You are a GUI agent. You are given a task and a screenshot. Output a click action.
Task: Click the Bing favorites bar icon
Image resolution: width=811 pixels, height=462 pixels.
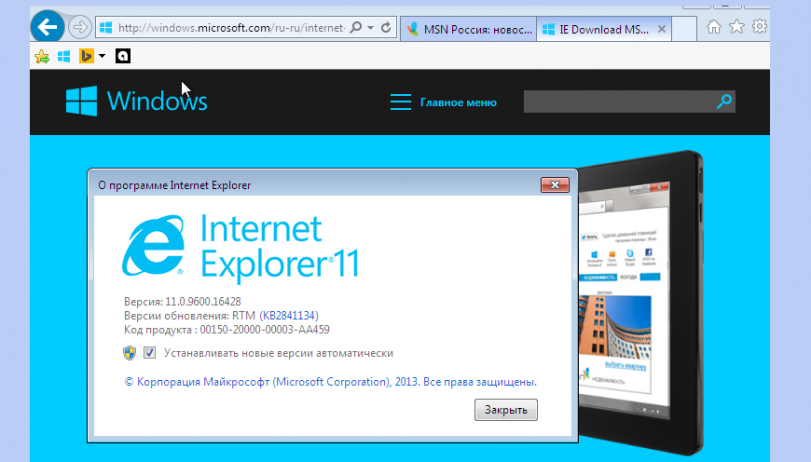pos(86,56)
